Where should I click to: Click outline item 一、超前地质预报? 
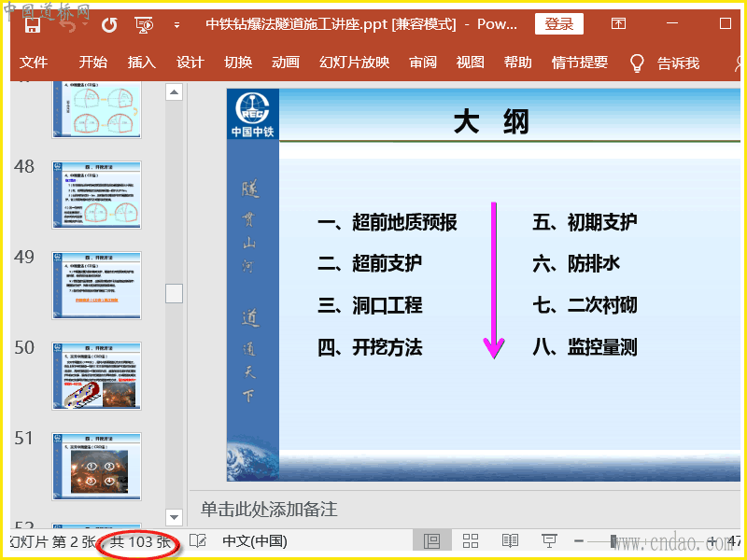coord(388,222)
